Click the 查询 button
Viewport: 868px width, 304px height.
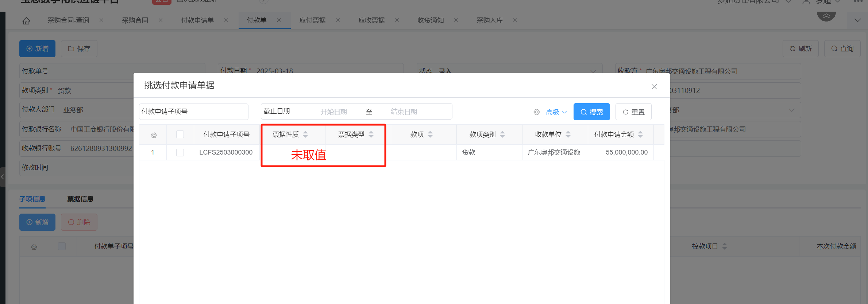tap(842, 49)
